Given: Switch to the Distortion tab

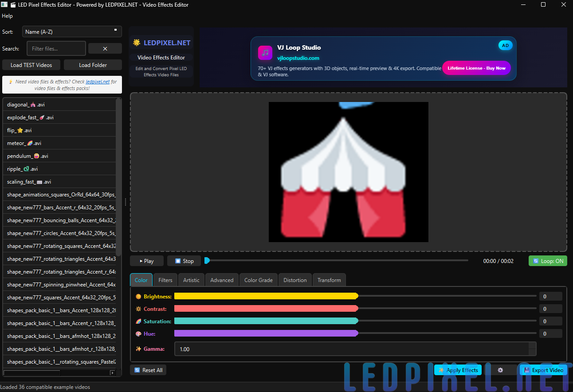Looking at the screenshot, I should [295, 280].
